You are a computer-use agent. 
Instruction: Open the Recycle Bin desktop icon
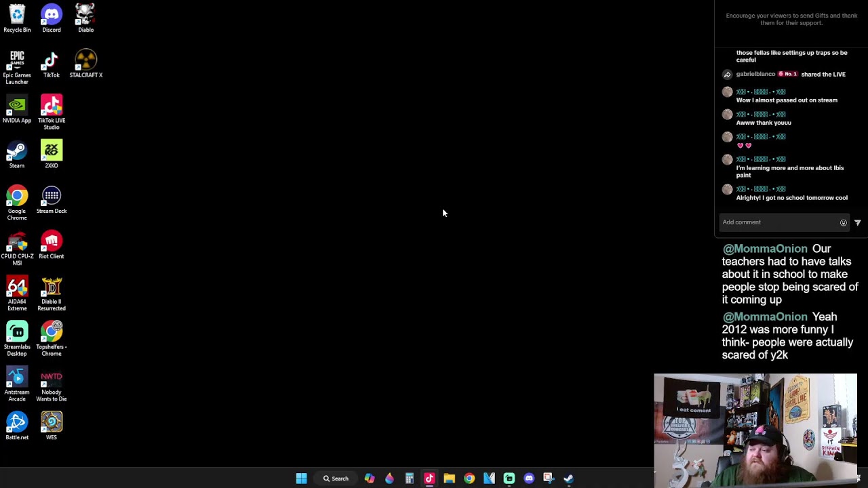(x=17, y=19)
